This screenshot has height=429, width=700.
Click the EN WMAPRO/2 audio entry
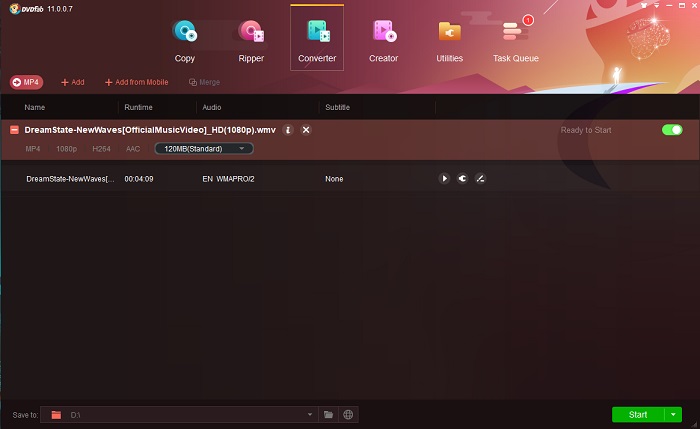[229, 179]
